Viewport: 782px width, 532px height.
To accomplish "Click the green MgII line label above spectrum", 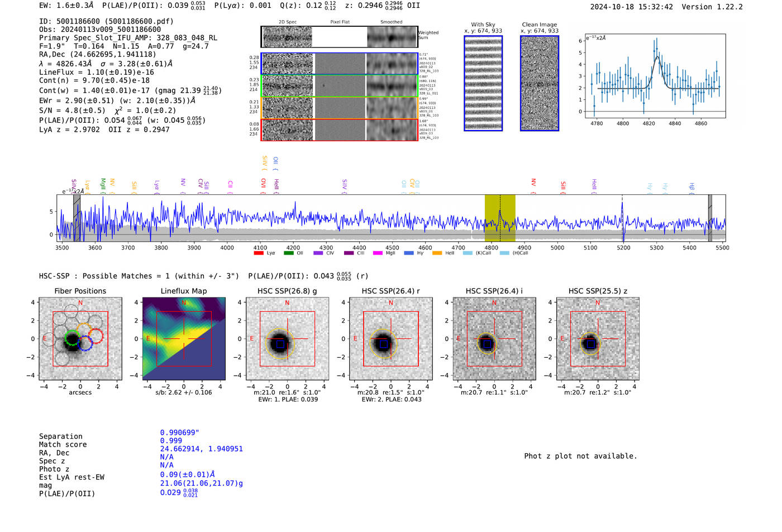I will [103, 186].
